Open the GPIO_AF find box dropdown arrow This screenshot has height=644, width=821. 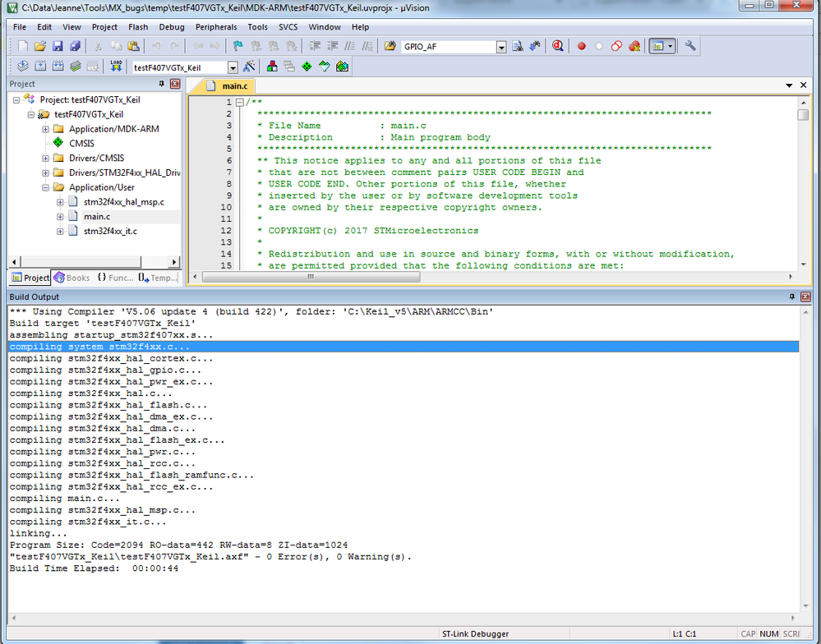pos(501,47)
